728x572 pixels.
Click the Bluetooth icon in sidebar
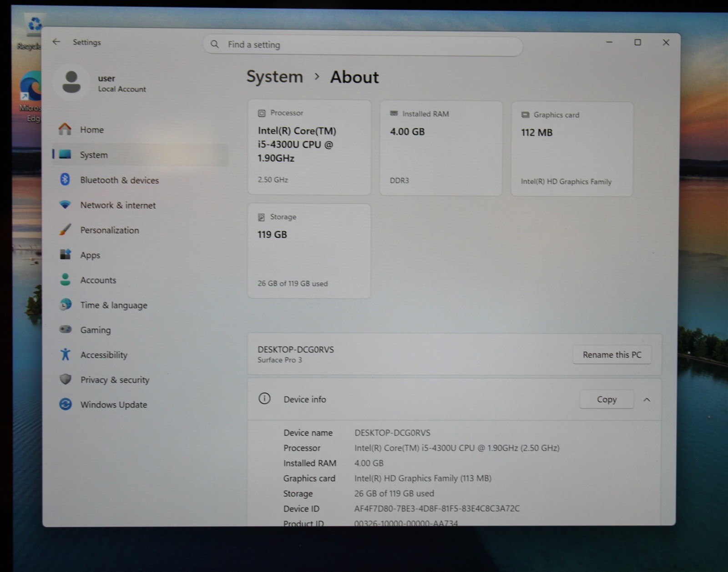65,180
